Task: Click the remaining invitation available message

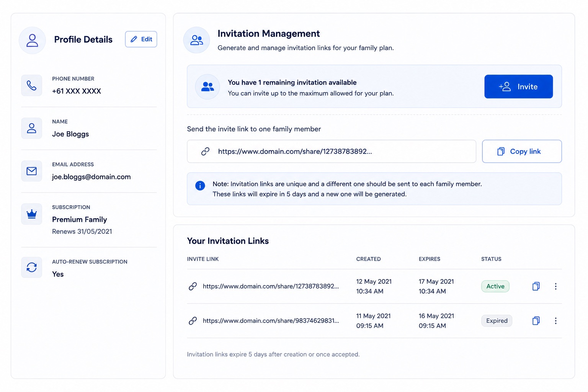Action: tap(292, 83)
